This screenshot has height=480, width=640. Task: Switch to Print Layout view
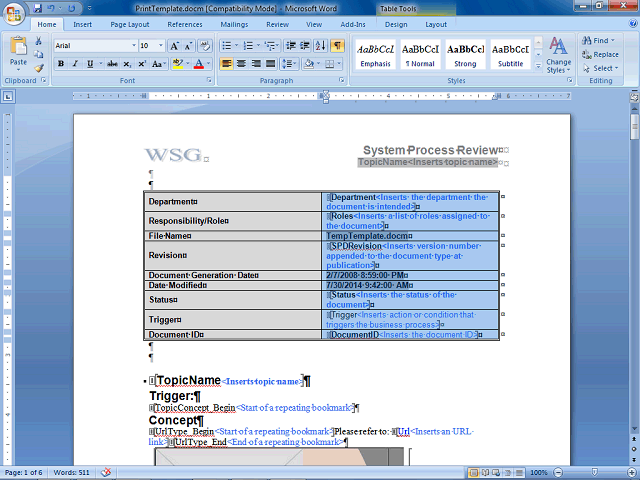pos(473,473)
